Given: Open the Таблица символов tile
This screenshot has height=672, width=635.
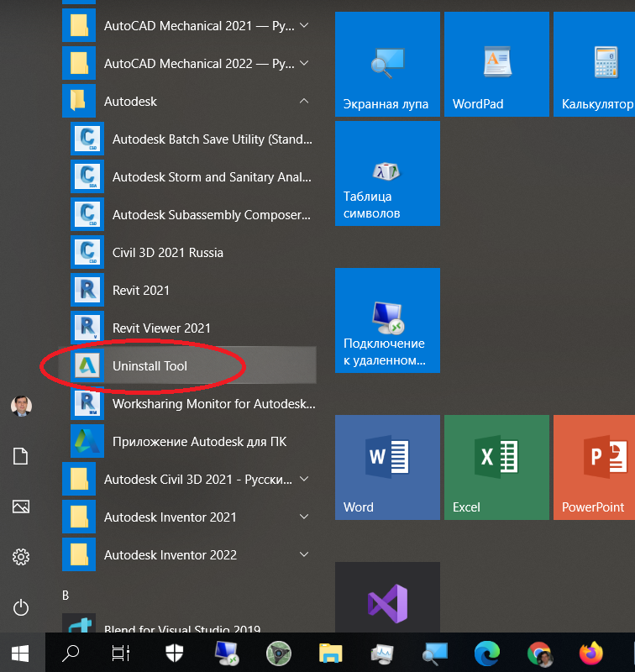Looking at the screenshot, I should coord(387,173).
